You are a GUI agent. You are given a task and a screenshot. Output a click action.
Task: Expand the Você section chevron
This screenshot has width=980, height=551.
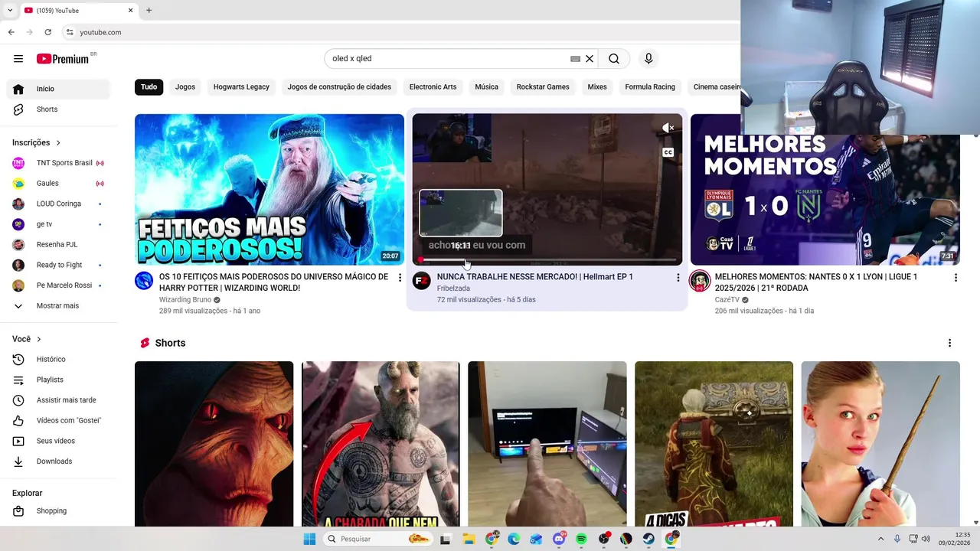pos(39,339)
